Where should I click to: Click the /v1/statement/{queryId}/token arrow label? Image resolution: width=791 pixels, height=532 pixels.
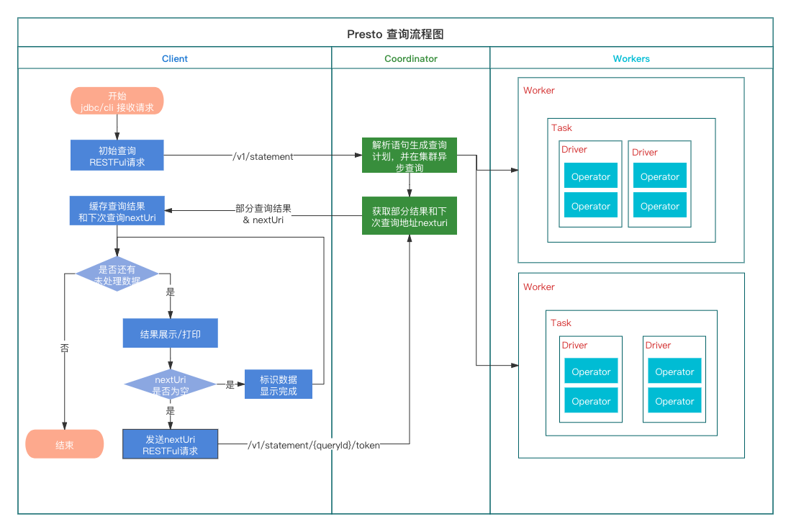313,445
